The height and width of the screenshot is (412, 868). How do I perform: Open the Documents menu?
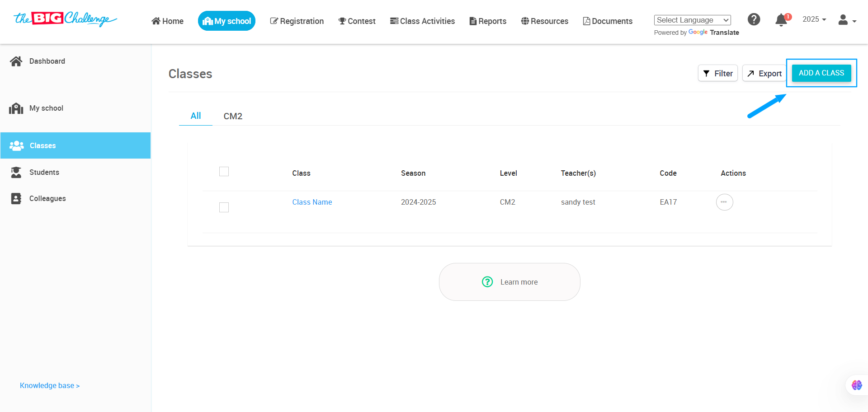point(608,21)
